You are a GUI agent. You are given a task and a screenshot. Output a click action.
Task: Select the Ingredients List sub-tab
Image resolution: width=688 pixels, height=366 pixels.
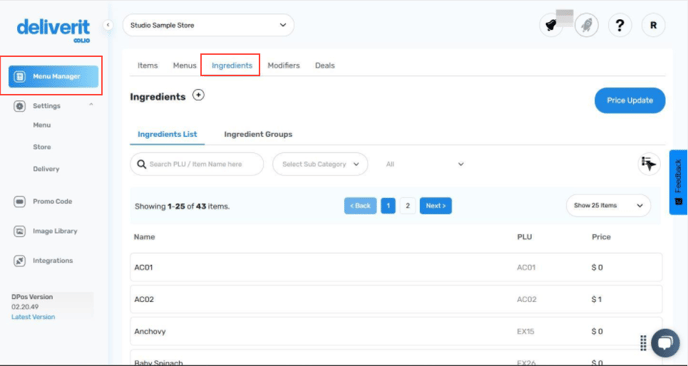pyautogui.click(x=167, y=134)
